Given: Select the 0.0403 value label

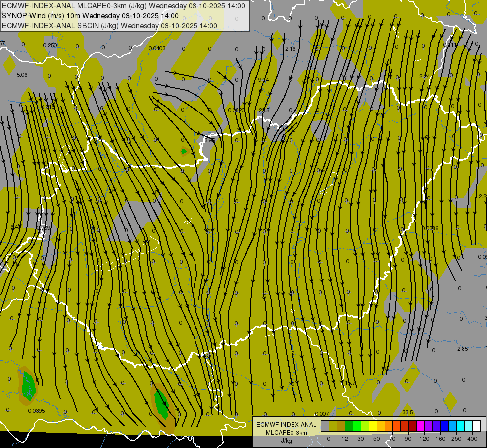Looking at the screenshot, I should pos(157,48).
